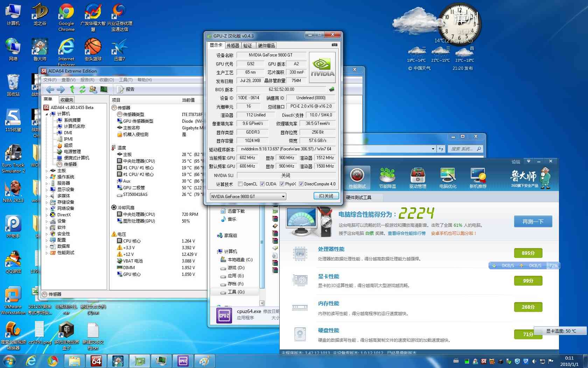Open QQ游戏 desktop icon

13,262
